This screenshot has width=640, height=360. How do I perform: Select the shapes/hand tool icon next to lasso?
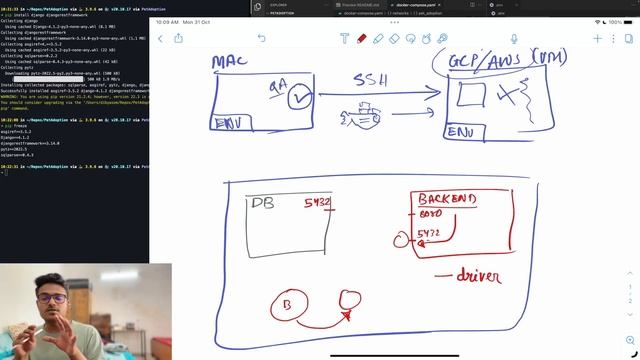point(427,39)
